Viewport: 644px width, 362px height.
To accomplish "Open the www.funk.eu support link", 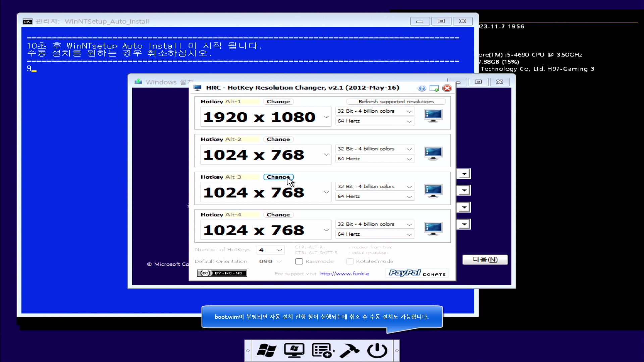I will [x=344, y=274].
